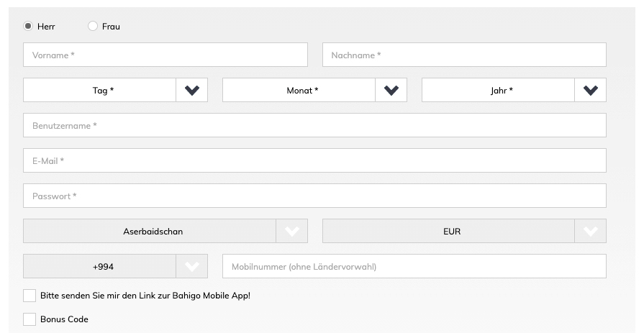
Task: Enable the Bahigo Mobile App link checkbox
Action: (30, 296)
